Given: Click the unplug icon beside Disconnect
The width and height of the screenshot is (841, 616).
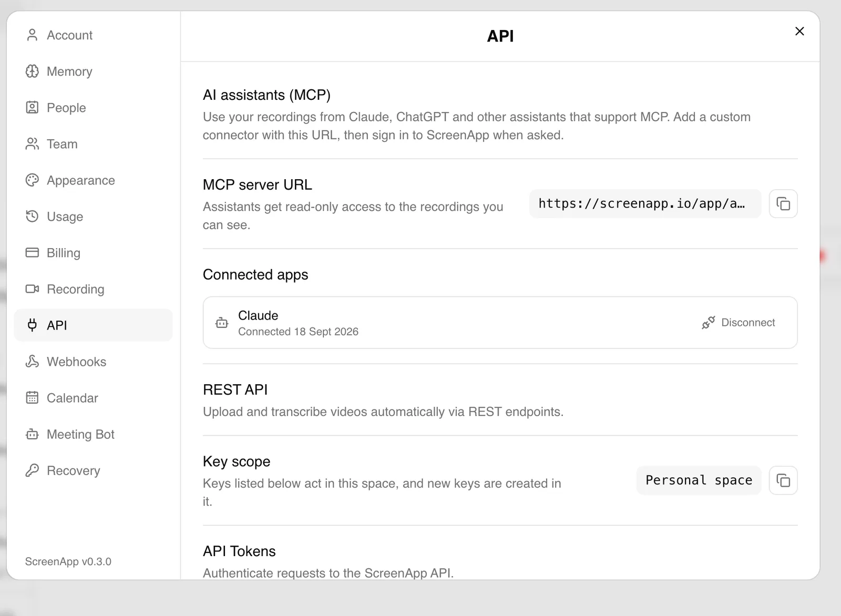Looking at the screenshot, I should pyautogui.click(x=708, y=323).
